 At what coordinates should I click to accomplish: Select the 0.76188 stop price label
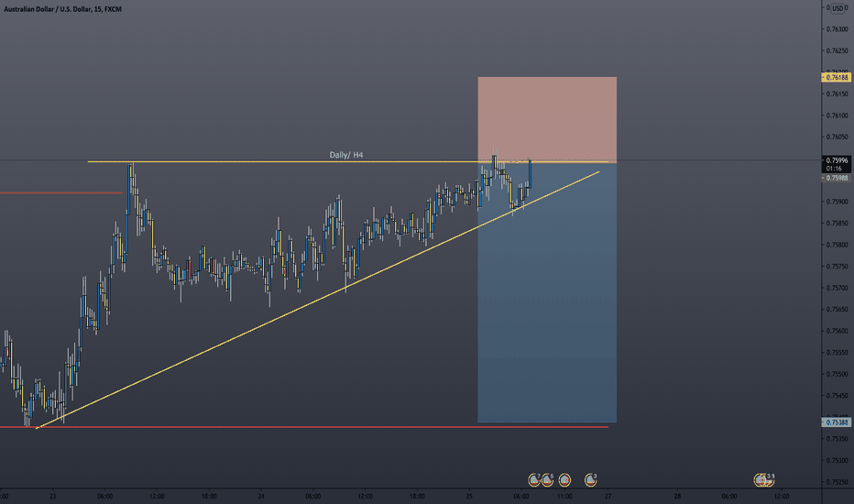pyautogui.click(x=836, y=77)
